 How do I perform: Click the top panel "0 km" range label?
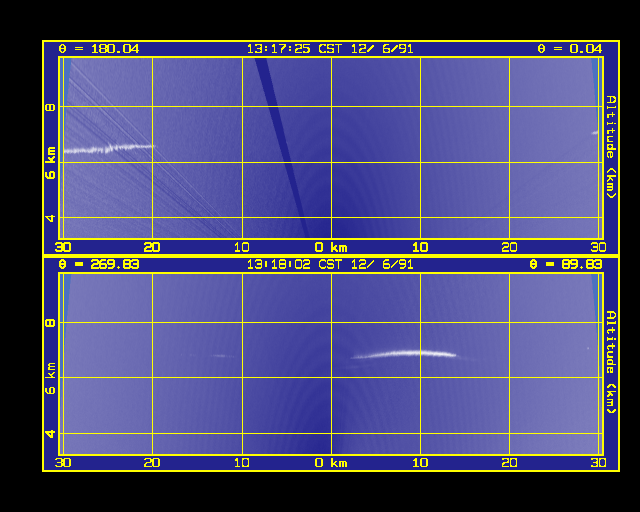(331, 247)
